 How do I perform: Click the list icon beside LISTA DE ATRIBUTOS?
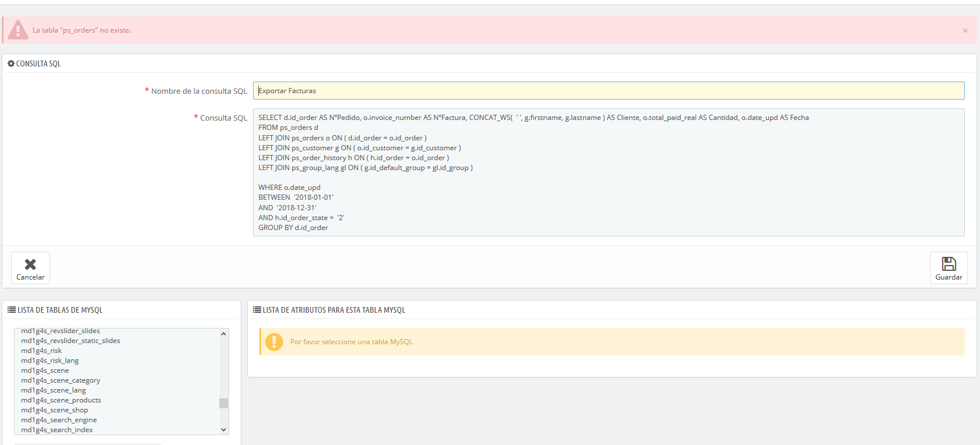[257, 310]
